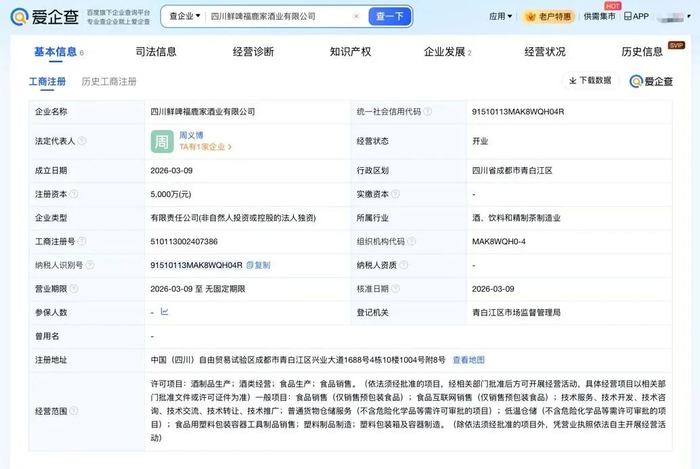Select industry 酒、饮料和精制茶制造业
The width and height of the screenshot is (700, 469).
tap(516, 218)
